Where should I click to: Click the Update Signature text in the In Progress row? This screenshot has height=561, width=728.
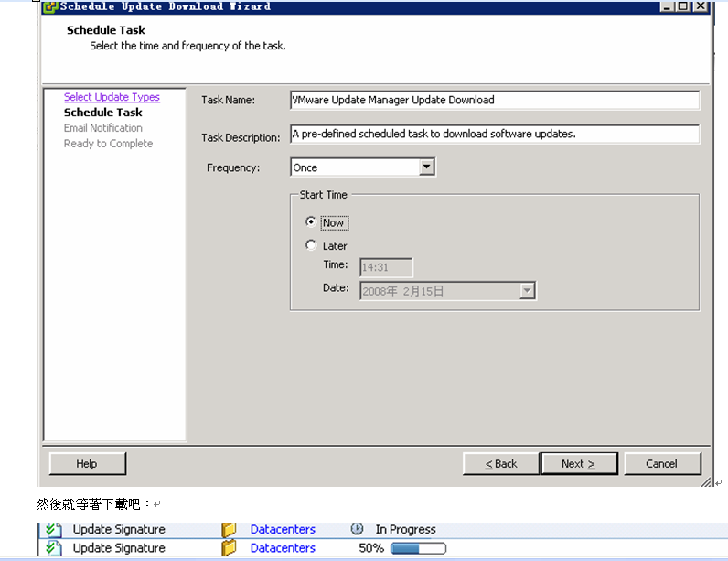(x=119, y=529)
